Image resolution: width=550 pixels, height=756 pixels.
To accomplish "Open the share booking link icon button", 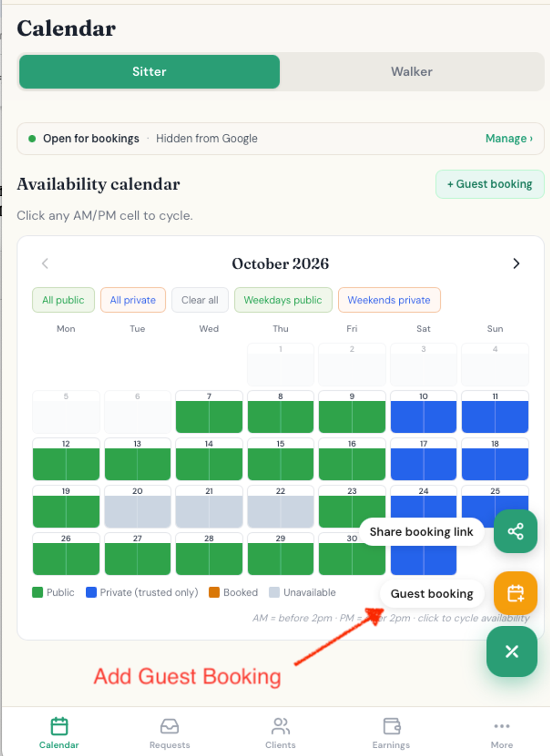I will (x=515, y=531).
